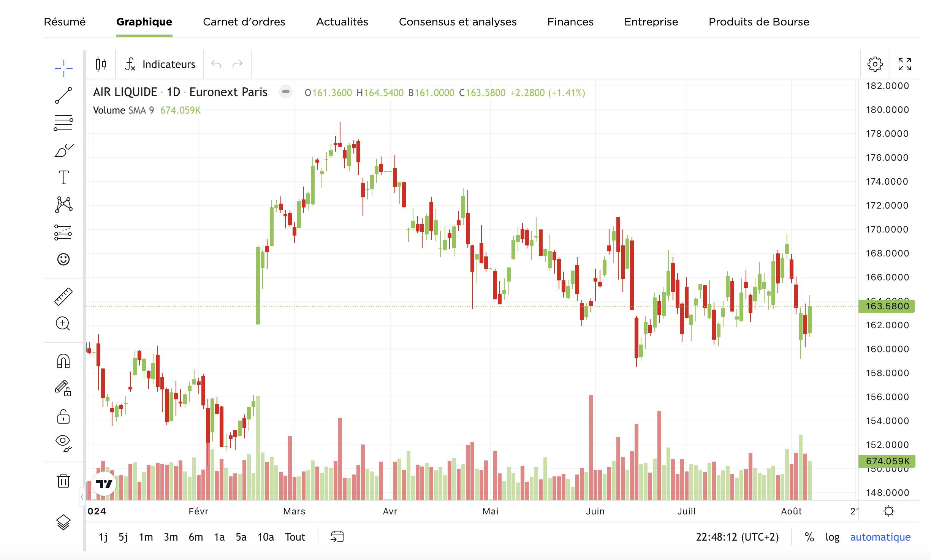Switch to the Carnet d'ordres tab
This screenshot has width=931, height=560.
(x=244, y=22)
